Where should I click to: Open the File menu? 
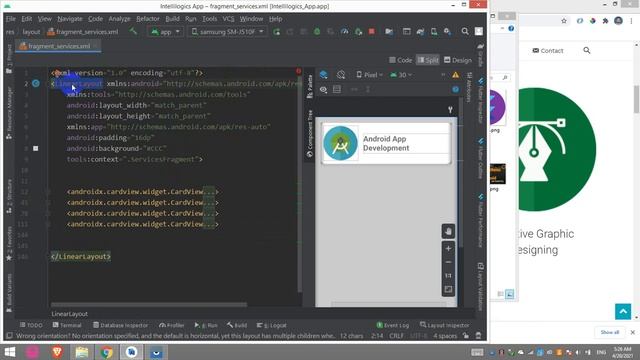click(11, 19)
